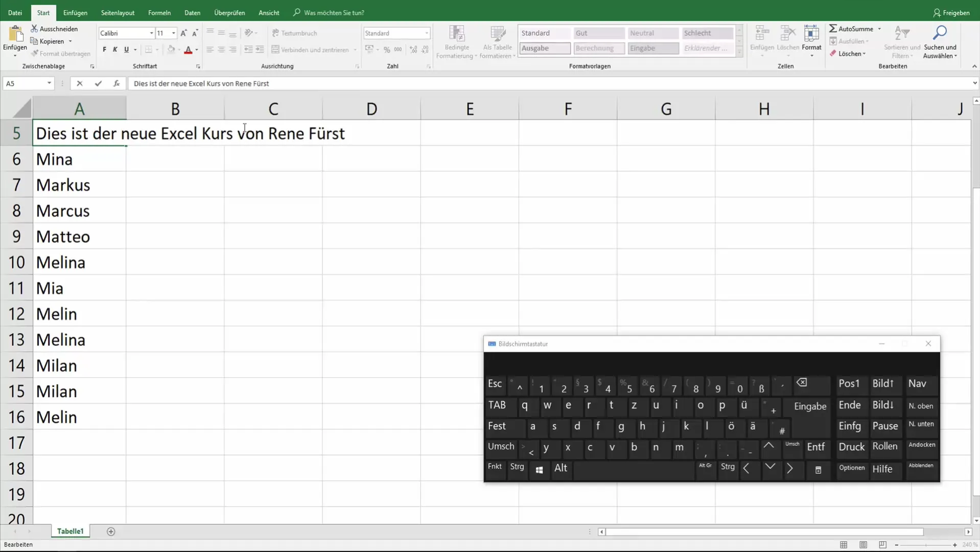Open the Name Box A5 dropdown
The width and height of the screenshot is (980, 552).
49,83
